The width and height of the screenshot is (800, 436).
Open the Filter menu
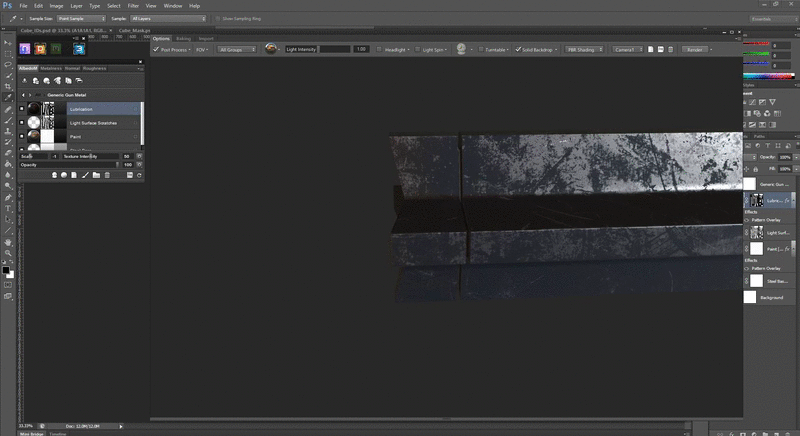[x=133, y=6]
